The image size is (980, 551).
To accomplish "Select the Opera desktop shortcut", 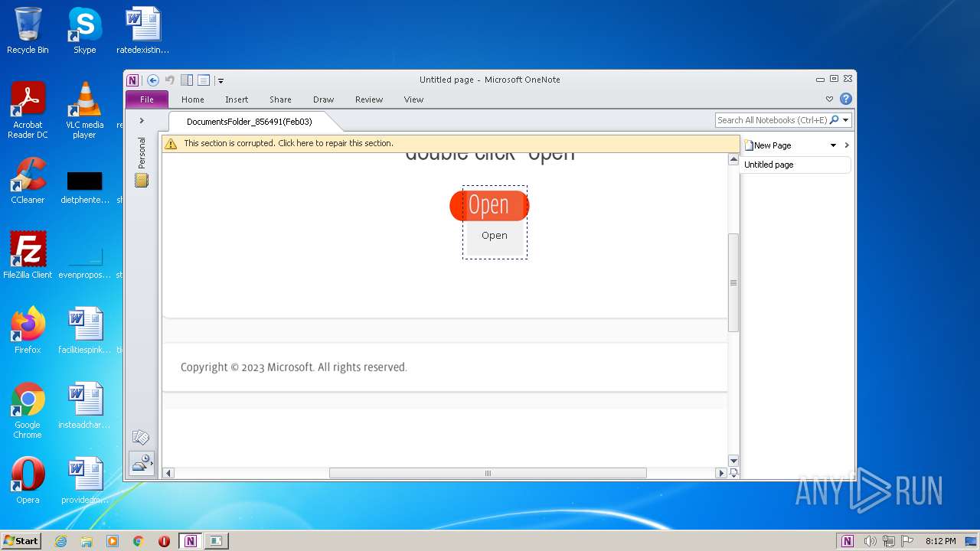I will 28,481.
